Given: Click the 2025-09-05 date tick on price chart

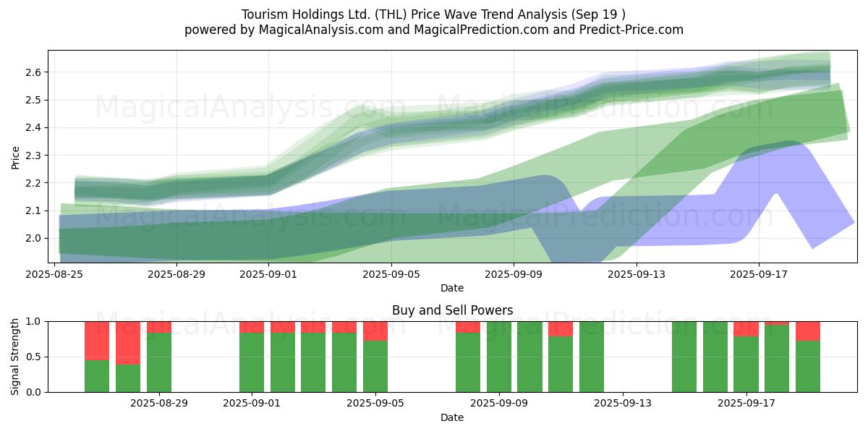Looking at the screenshot, I should [x=391, y=274].
